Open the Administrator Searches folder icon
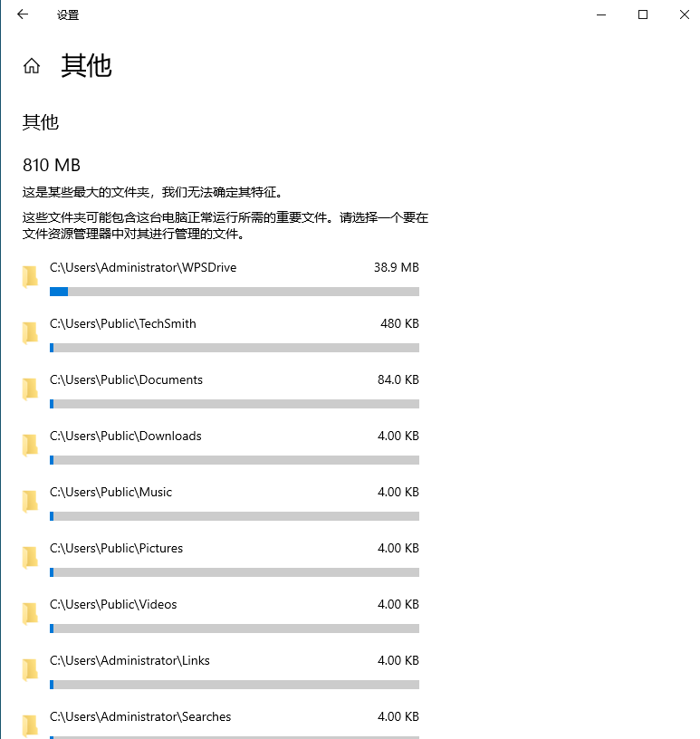 [30, 725]
